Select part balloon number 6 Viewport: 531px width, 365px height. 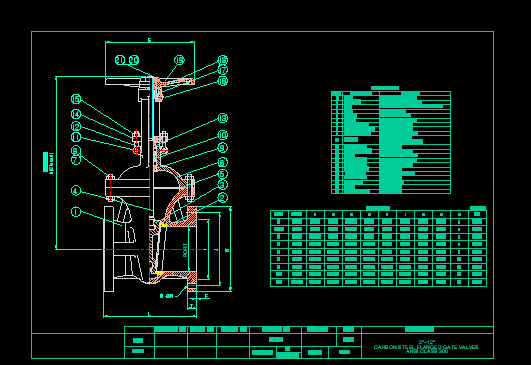[222, 163]
